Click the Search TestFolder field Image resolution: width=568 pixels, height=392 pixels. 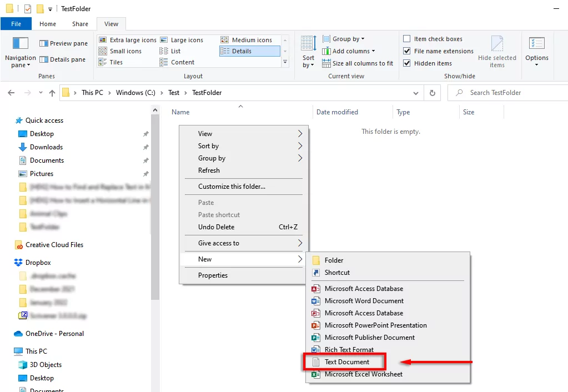[507, 93]
